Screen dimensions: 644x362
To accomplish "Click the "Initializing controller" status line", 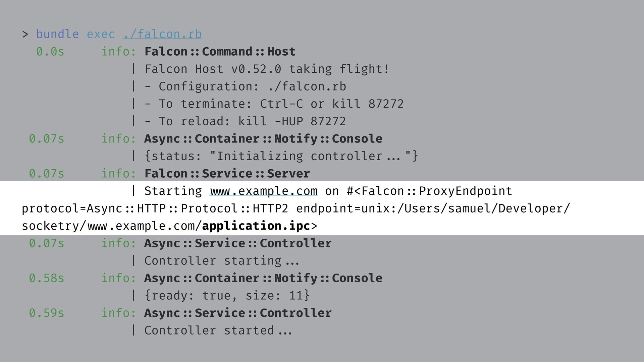I will coord(281,156).
